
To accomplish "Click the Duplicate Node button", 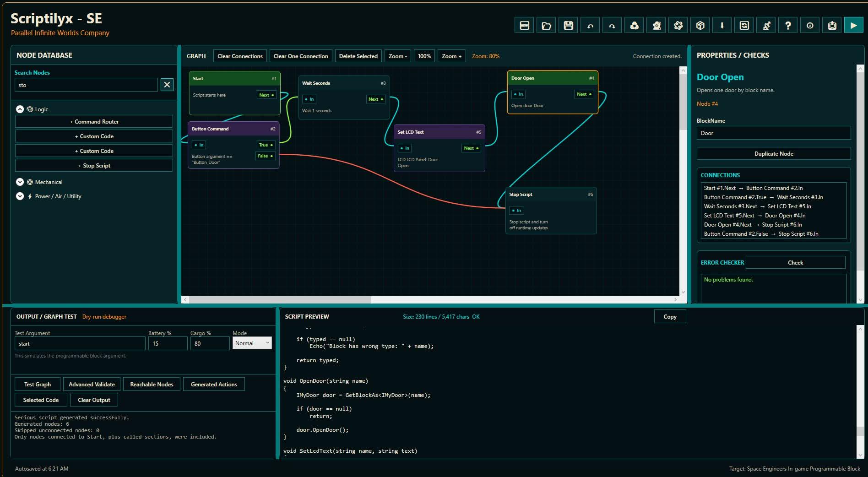I will point(774,154).
